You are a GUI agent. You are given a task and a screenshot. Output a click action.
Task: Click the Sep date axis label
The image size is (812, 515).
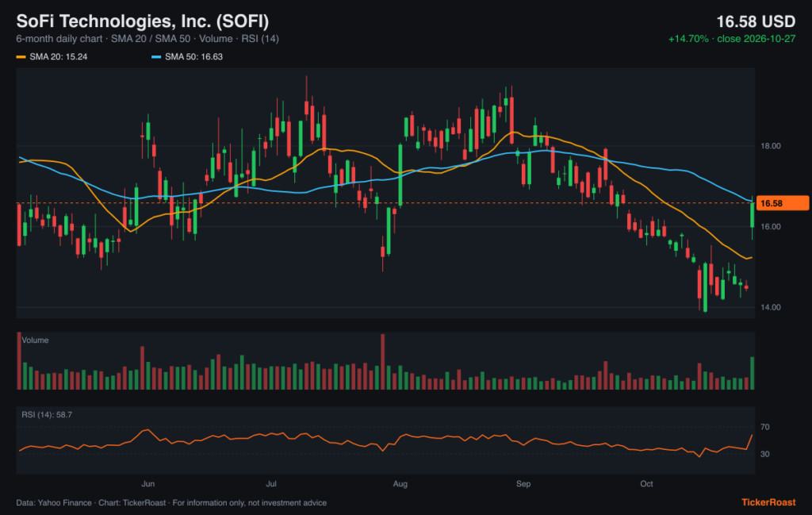(x=523, y=484)
